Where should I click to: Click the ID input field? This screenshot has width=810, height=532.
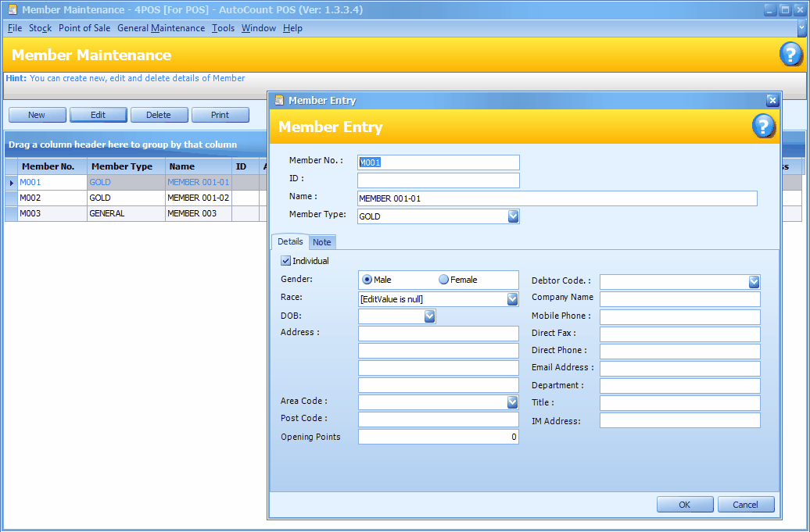[x=439, y=180]
